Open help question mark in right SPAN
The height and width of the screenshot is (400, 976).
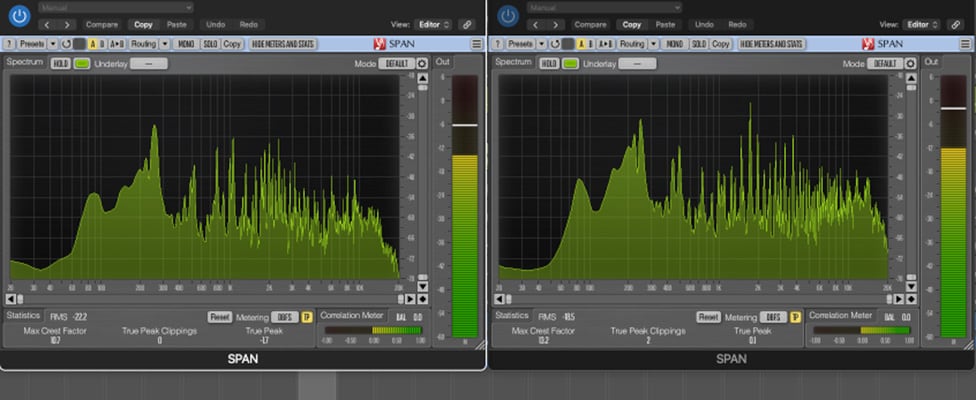(497, 44)
